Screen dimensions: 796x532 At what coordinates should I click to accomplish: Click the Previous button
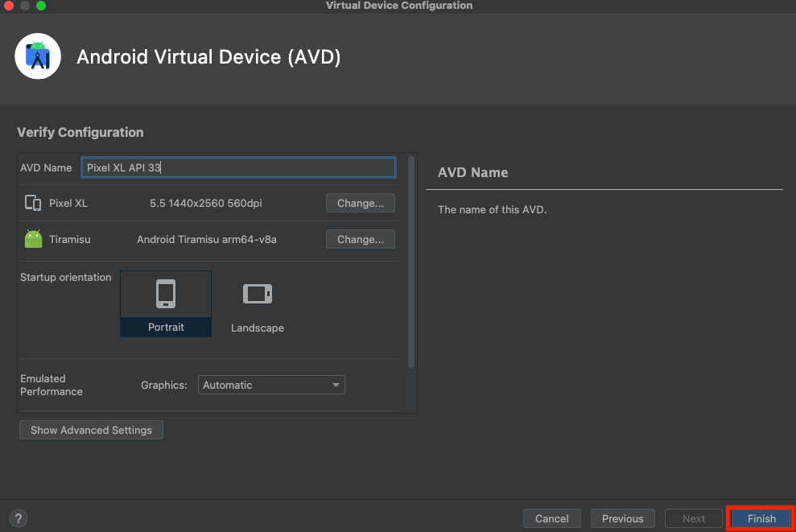pos(622,518)
